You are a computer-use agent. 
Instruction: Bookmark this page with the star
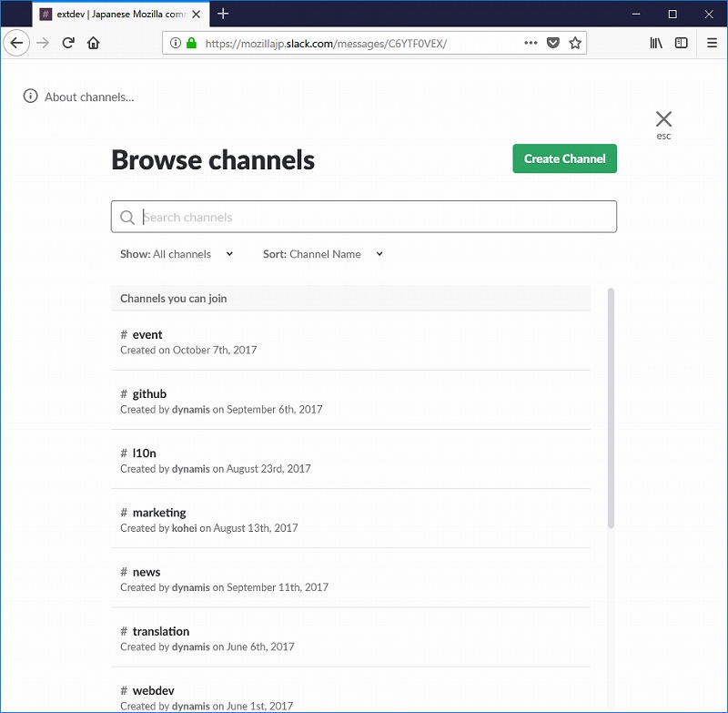pos(575,43)
